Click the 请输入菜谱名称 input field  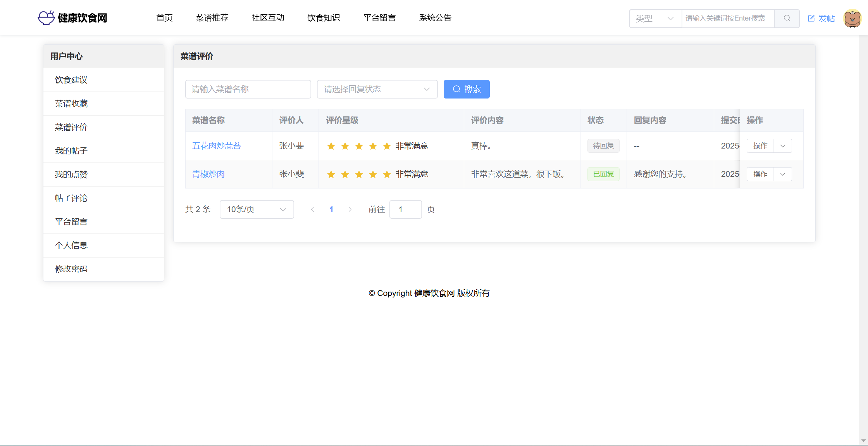(248, 89)
